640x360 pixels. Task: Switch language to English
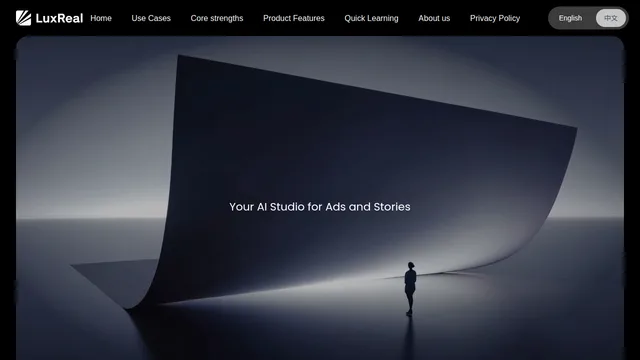[x=570, y=18]
